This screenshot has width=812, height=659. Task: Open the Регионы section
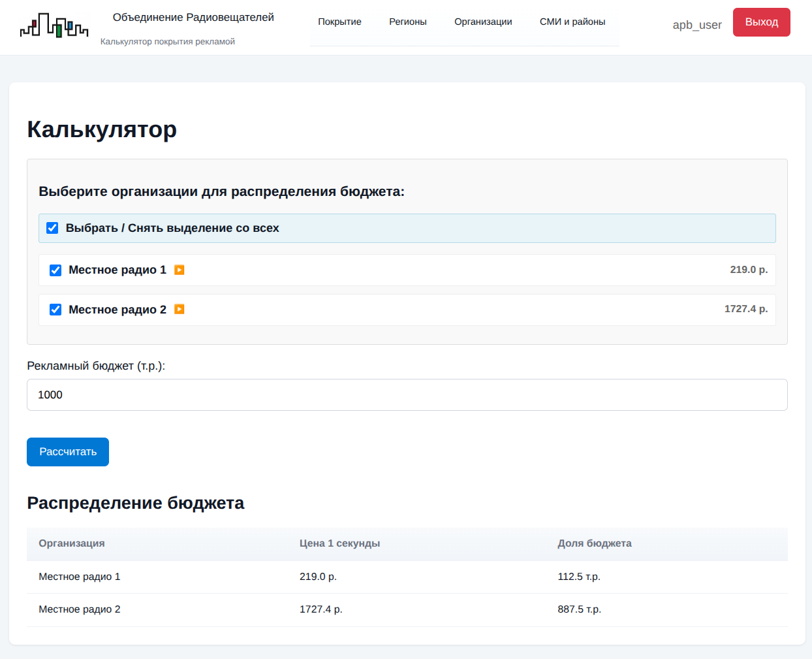(x=407, y=22)
